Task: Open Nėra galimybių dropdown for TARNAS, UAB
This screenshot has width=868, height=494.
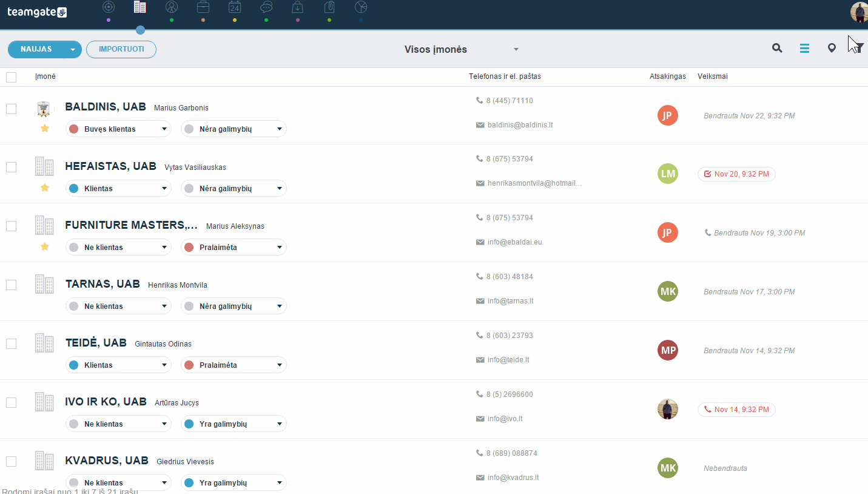Action: [x=234, y=306]
